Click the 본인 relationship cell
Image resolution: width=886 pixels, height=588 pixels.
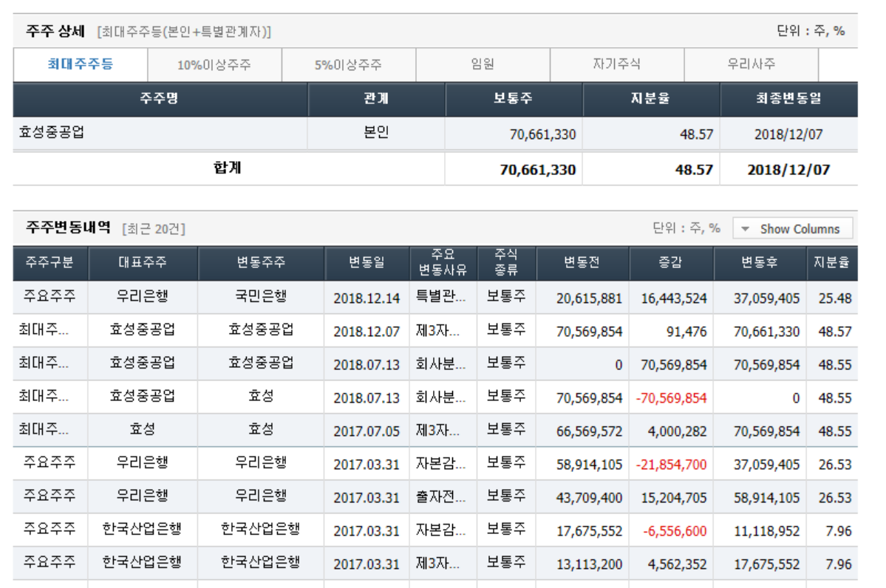pos(376,133)
